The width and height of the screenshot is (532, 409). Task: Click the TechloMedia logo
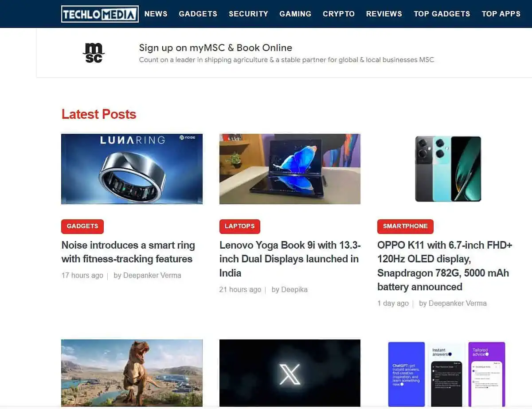pyautogui.click(x=100, y=14)
